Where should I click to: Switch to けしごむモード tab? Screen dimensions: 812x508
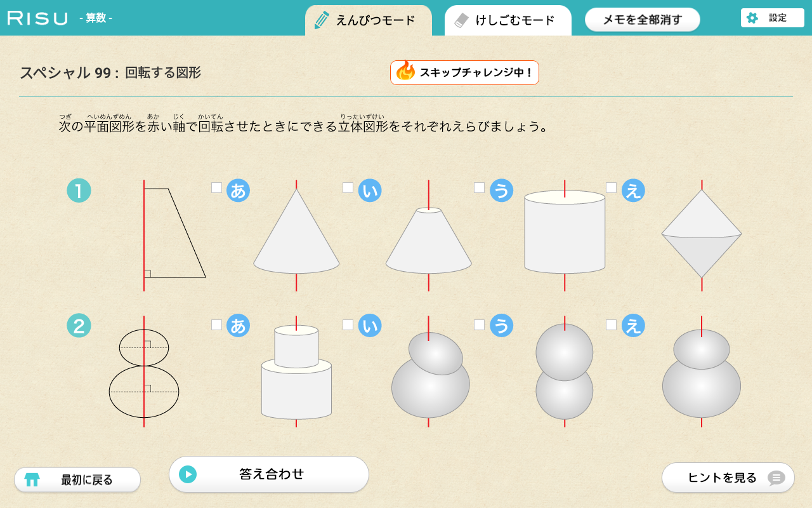coord(508,20)
